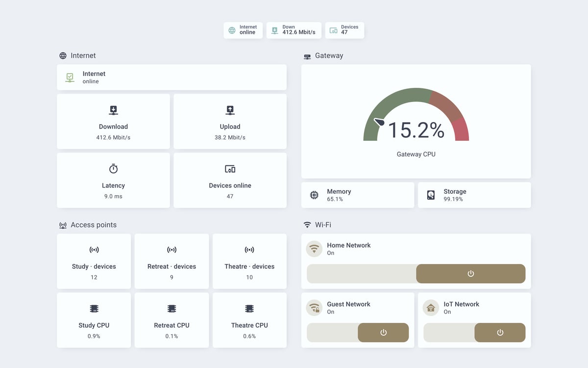Click the Theatre CPU 0.6% value
Screen dimensions: 588x368
[249, 337]
